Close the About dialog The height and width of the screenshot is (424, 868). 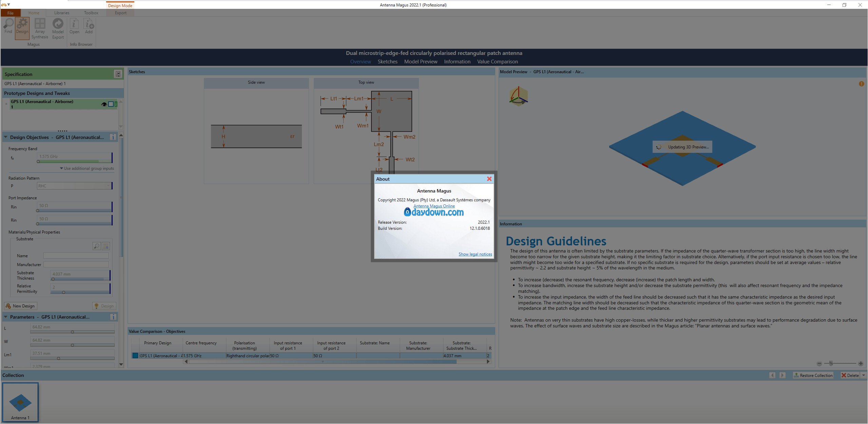(x=489, y=179)
